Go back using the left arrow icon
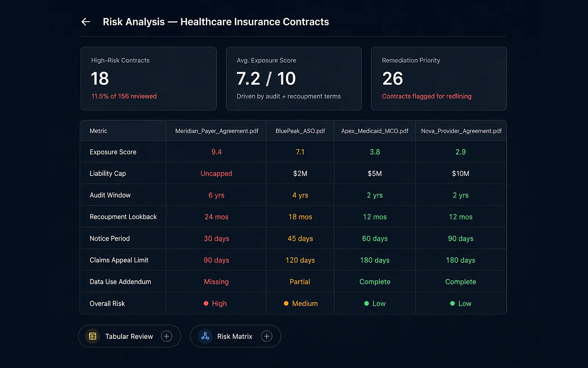 (86, 22)
